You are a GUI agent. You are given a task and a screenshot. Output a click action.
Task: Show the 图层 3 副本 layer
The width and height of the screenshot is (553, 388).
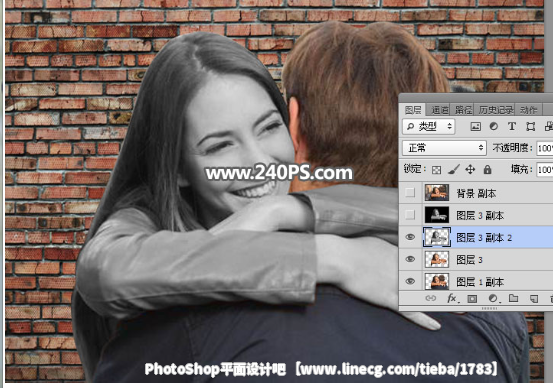(410, 215)
